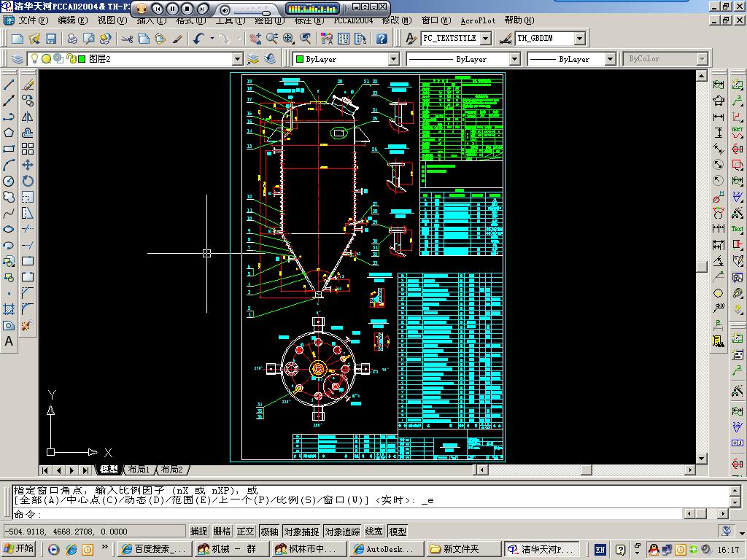Switch to the AutoDesk taskbar window

click(x=386, y=549)
